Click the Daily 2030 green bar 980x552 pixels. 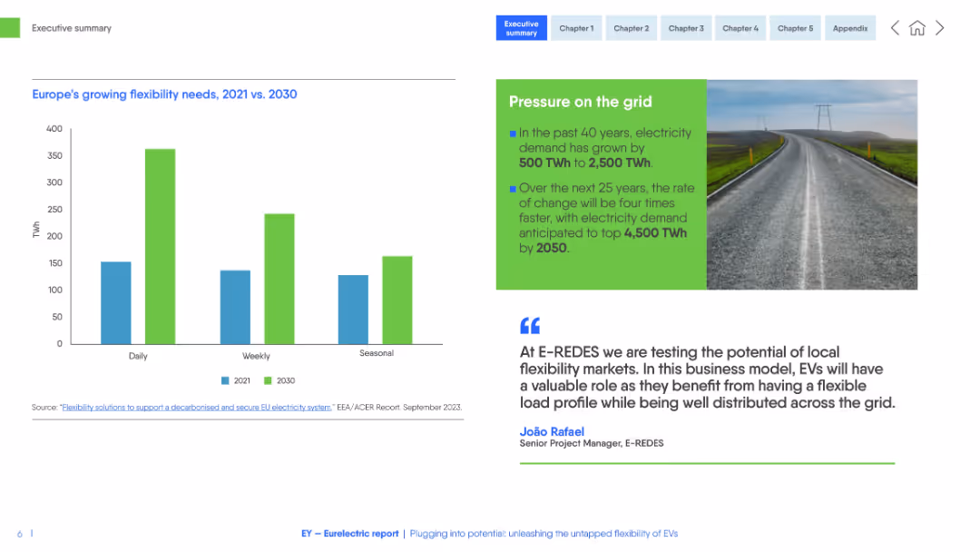160,246
